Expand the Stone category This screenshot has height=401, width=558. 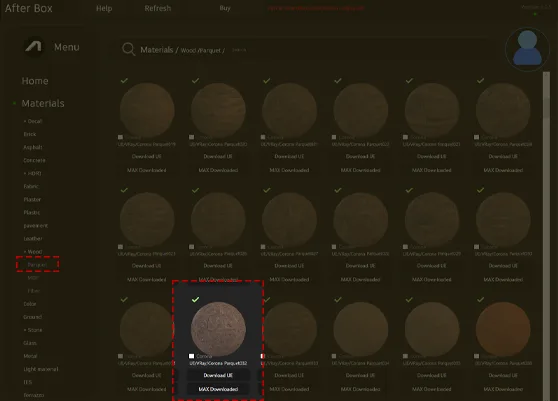[x=33, y=330]
